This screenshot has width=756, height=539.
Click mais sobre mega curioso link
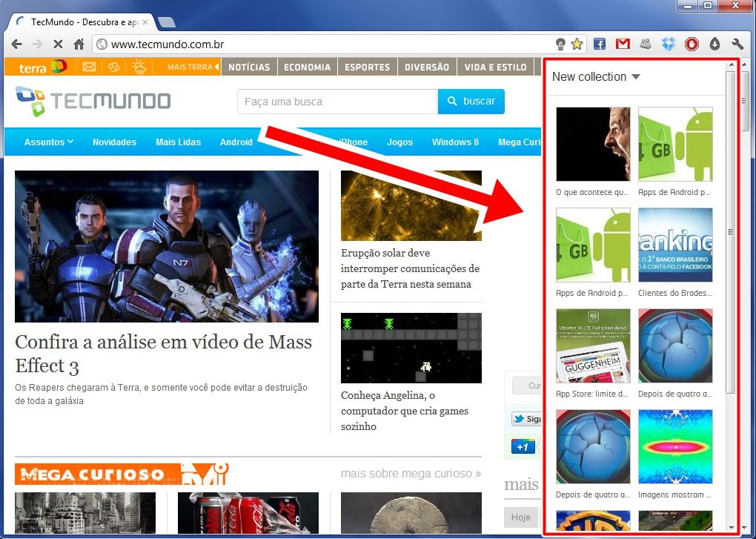411,474
